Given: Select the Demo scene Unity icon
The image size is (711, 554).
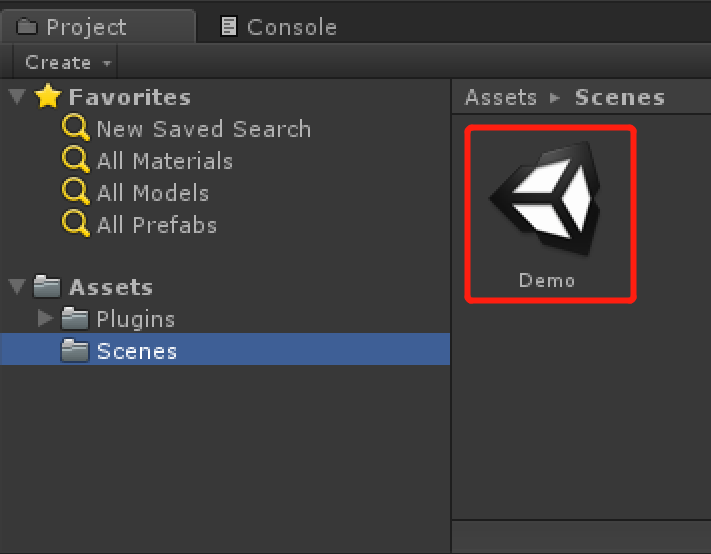Looking at the screenshot, I should (x=545, y=199).
